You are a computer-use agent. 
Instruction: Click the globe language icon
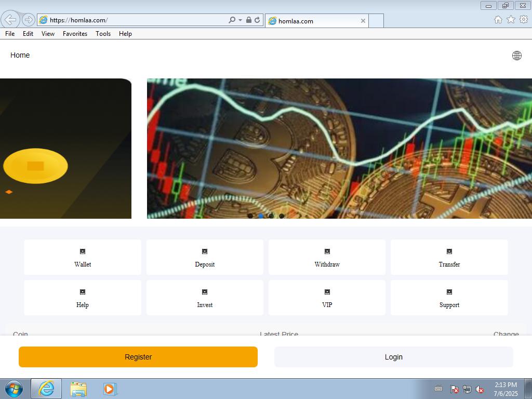pyautogui.click(x=516, y=56)
